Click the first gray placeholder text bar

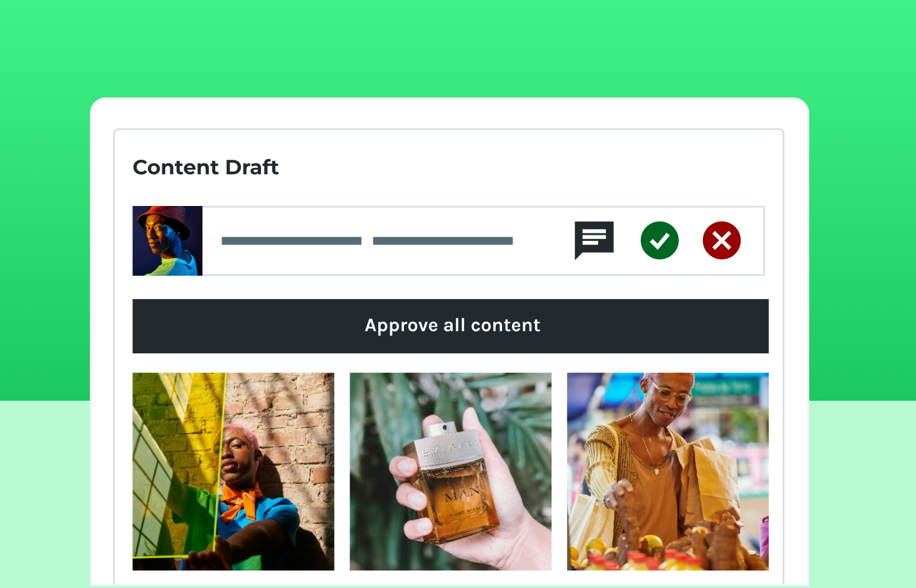click(x=292, y=241)
